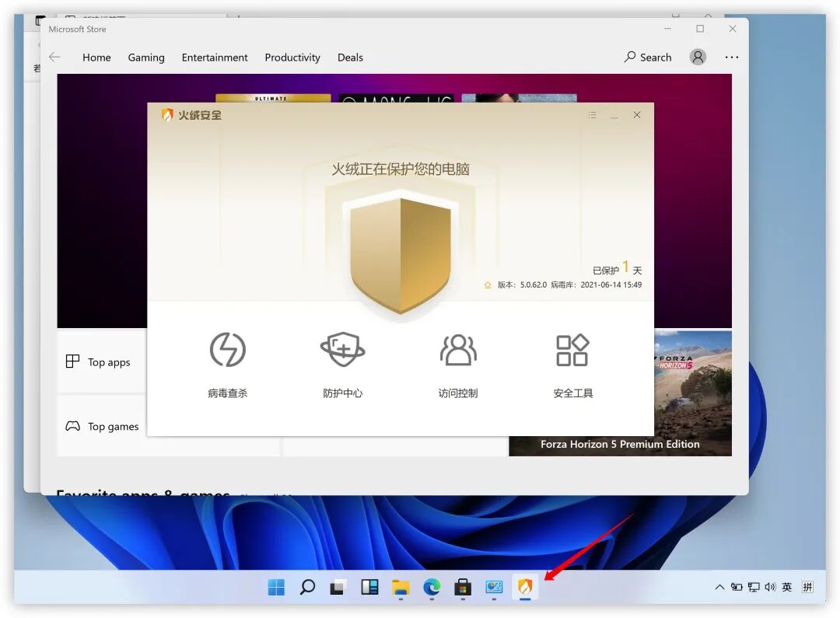This screenshot has width=840, height=618.
Task: Open Microsoft Edge from the taskbar
Action: (431, 587)
